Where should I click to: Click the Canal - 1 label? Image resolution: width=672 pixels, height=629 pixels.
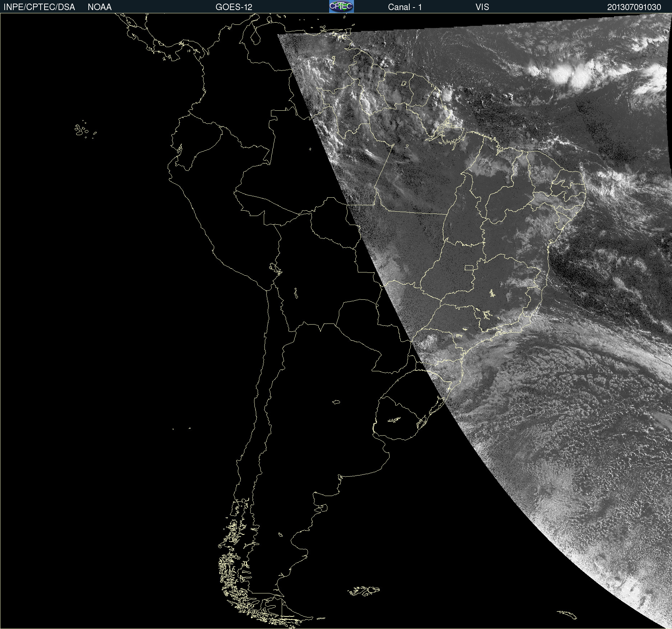[405, 7]
